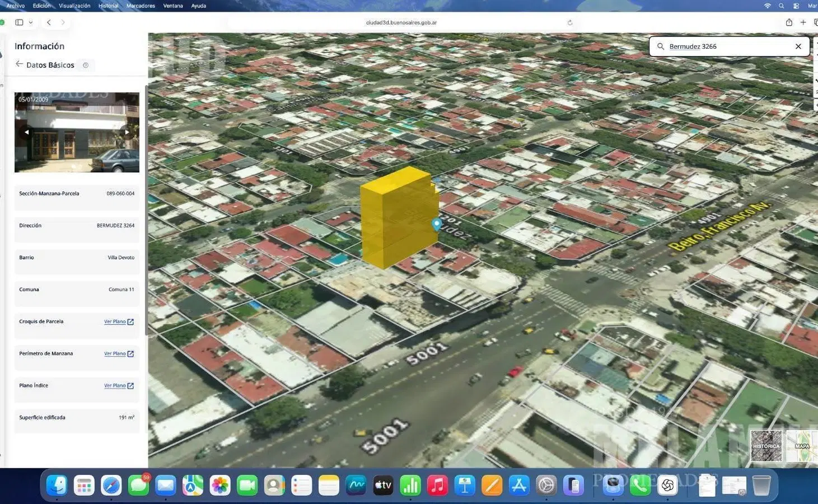Open the Visualización menu

pyautogui.click(x=74, y=6)
